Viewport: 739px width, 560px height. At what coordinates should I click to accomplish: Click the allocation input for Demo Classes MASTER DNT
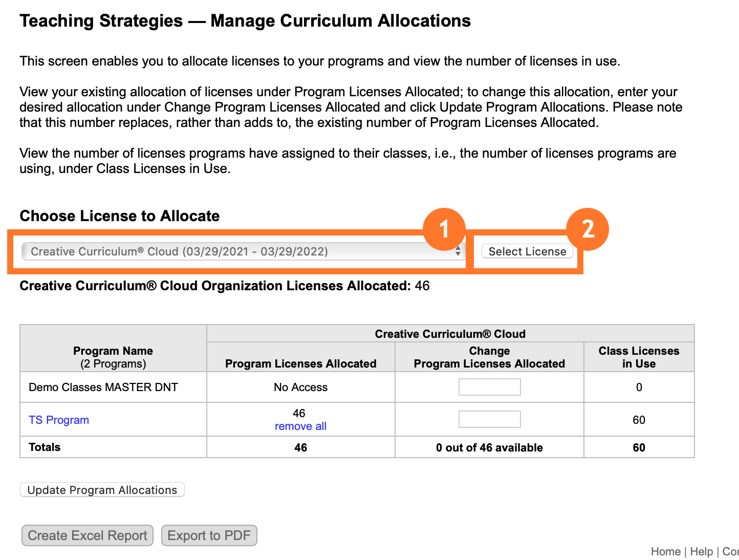489,386
